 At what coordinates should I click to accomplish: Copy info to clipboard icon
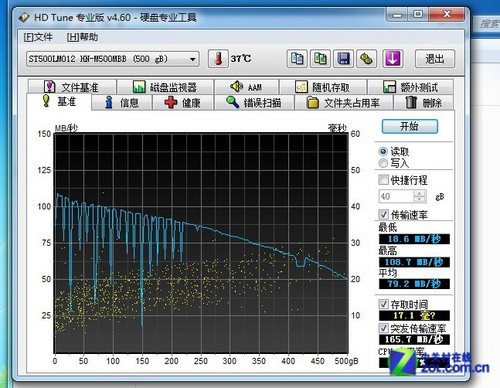point(297,59)
